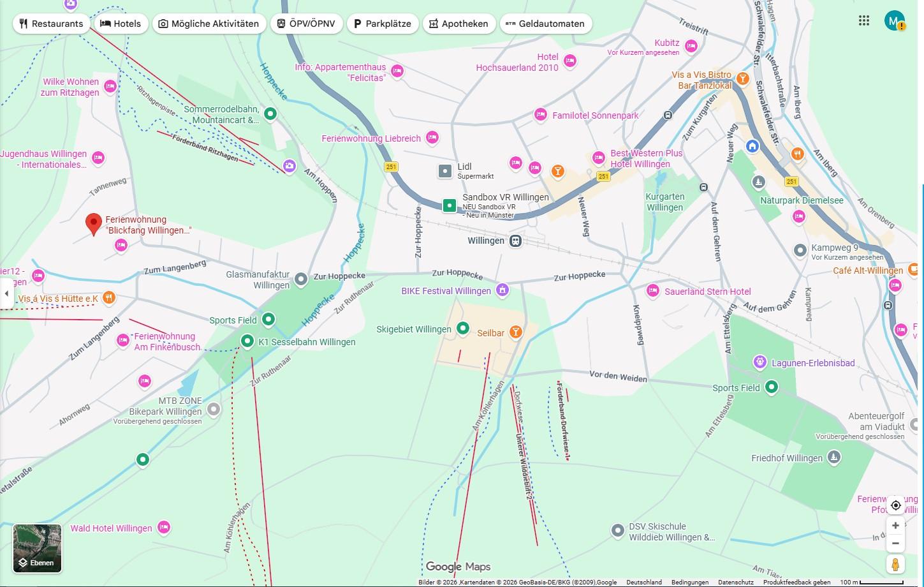
Task: Toggle the Parkplätze filter chip
Action: pos(382,24)
